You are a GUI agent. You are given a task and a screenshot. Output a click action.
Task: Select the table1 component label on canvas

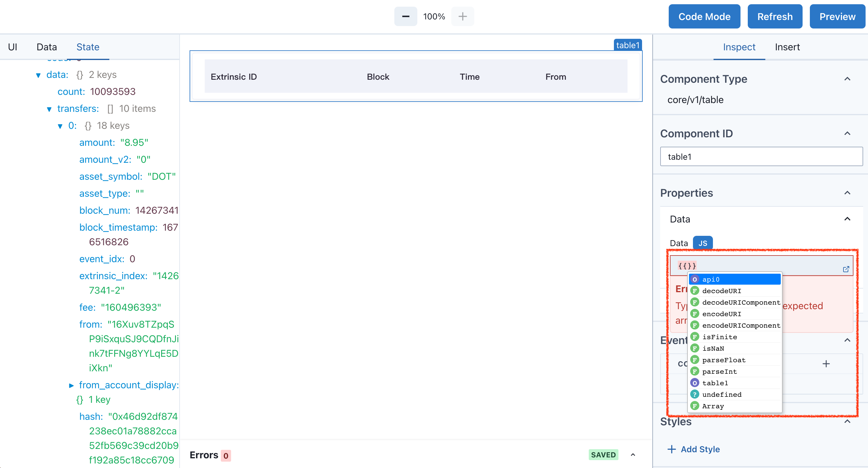tap(628, 45)
